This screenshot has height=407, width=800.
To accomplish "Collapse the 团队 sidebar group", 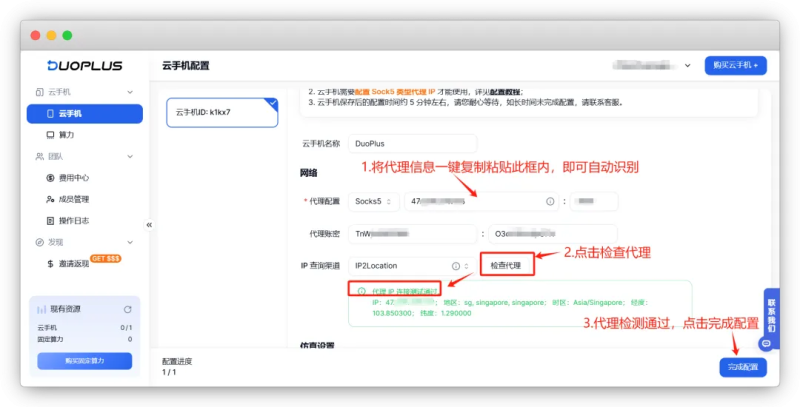I will coord(129,156).
